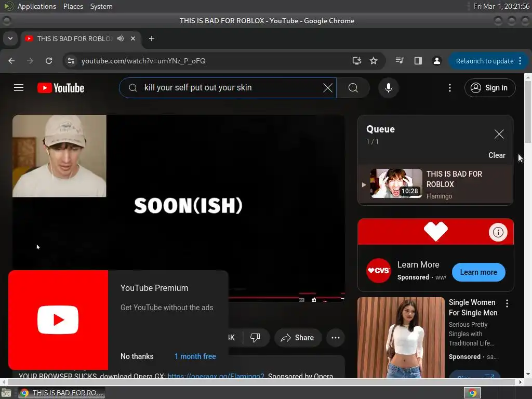Screen dimensions: 532x399
Task: Reload the page
Action: pos(49,61)
